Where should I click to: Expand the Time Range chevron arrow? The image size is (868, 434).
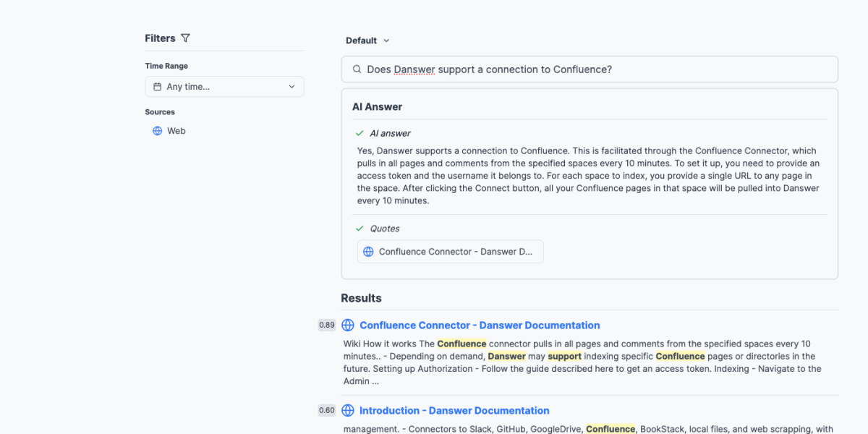pyautogui.click(x=292, y=87)
